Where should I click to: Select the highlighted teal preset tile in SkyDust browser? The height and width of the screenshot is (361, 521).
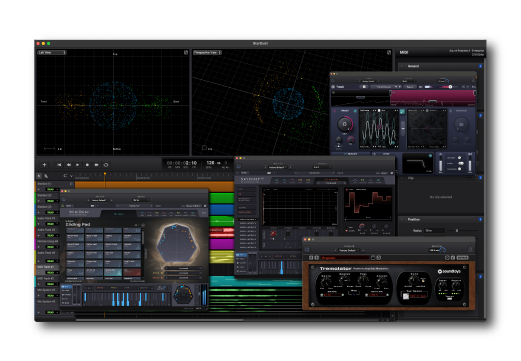pos(113,272)
